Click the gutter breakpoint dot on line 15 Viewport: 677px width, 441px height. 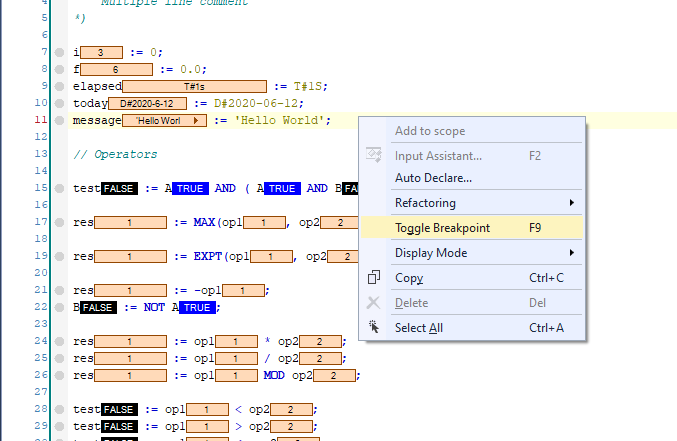(60, 188)
